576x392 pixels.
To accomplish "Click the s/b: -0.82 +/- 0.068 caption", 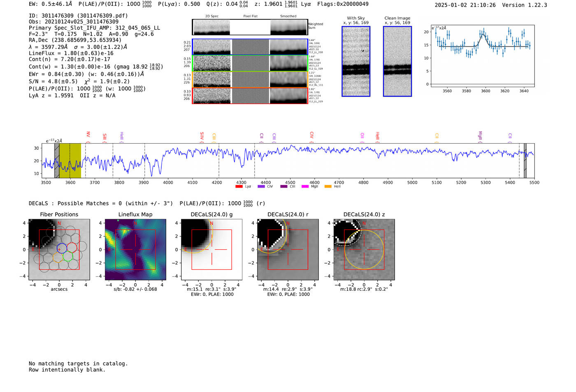I will [x=135, y=289].
